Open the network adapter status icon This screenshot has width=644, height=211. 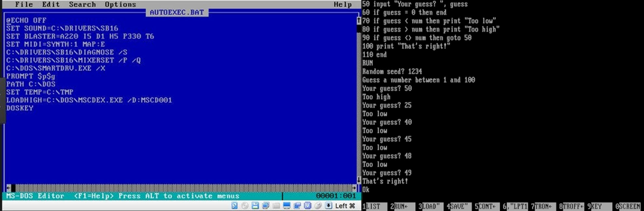(266, 206)
